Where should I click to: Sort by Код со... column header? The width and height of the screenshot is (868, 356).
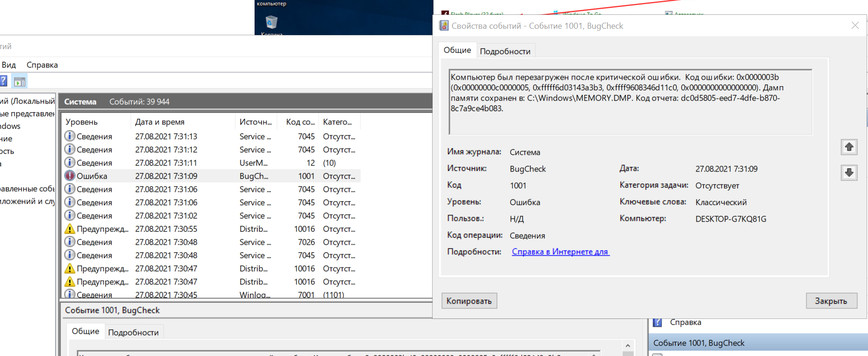click(x=298, y=122)
